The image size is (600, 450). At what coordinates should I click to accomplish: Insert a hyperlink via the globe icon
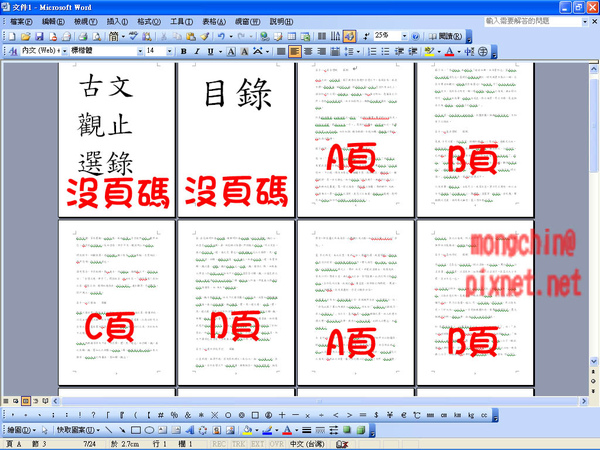point(264,36)
